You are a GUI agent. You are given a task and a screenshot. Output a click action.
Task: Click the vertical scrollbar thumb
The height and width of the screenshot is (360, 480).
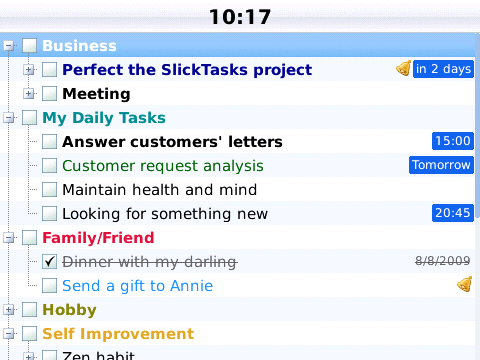(x=477, y=125)
